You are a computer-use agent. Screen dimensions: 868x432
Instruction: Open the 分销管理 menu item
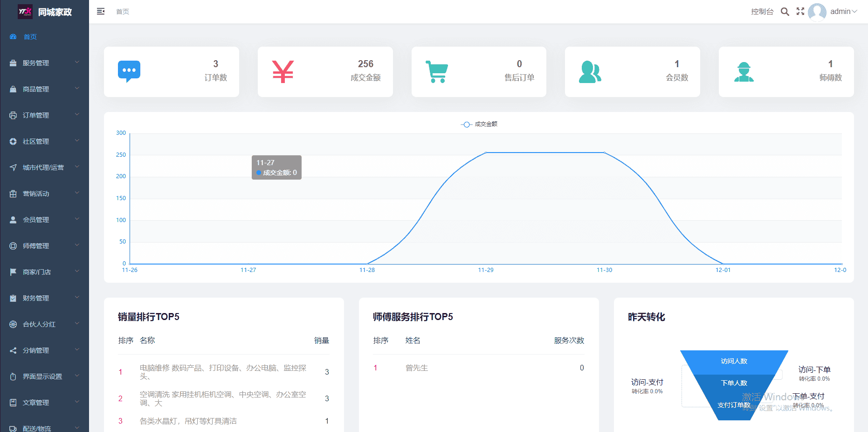pyautogui.click(x=44, y=350)
